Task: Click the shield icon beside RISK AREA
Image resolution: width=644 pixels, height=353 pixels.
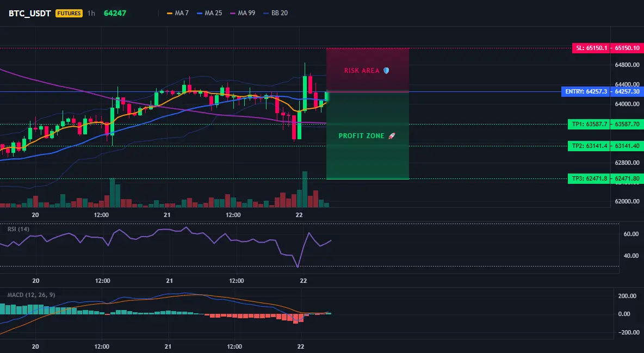Action: point(386,71)
